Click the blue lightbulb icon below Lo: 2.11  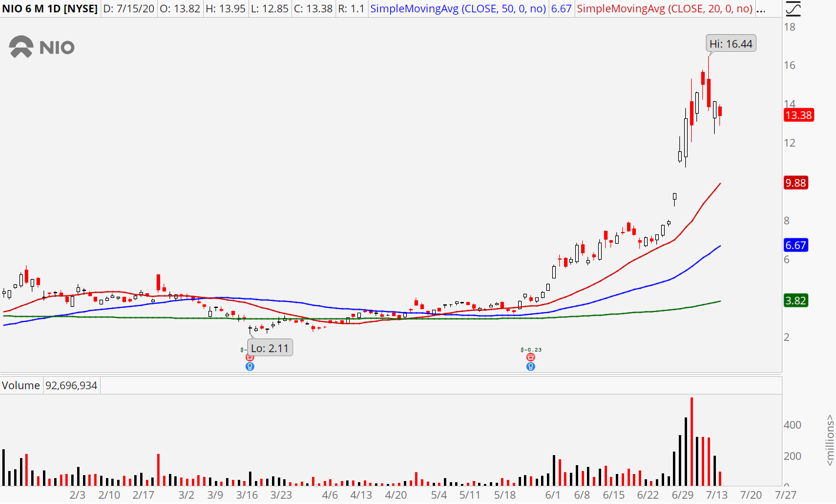250,366
